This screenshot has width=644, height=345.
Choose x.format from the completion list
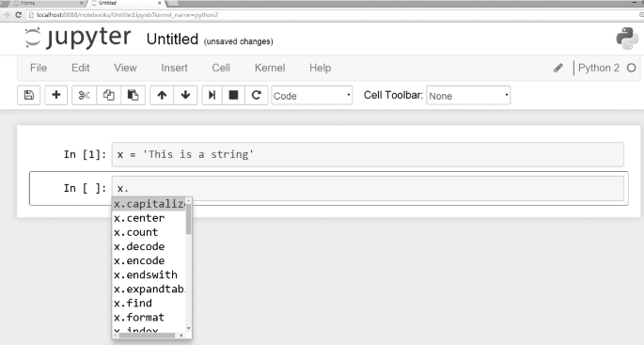[x=149, y=317]
